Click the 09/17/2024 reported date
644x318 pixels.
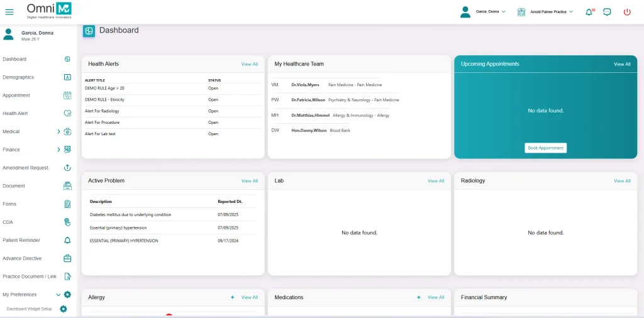228,241
